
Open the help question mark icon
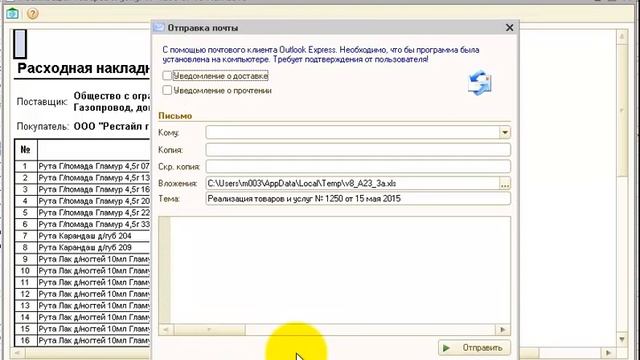[32, 13]
